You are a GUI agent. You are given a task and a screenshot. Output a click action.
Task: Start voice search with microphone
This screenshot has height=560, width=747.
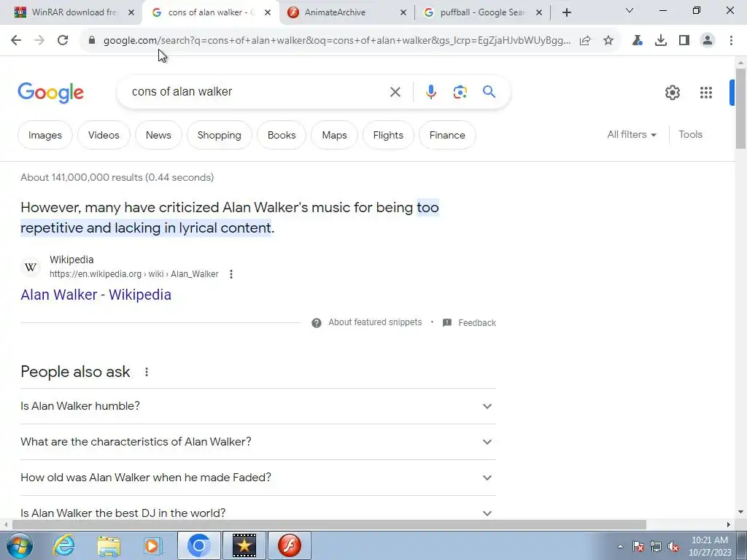pyautogui.click(x=430, y=92)
